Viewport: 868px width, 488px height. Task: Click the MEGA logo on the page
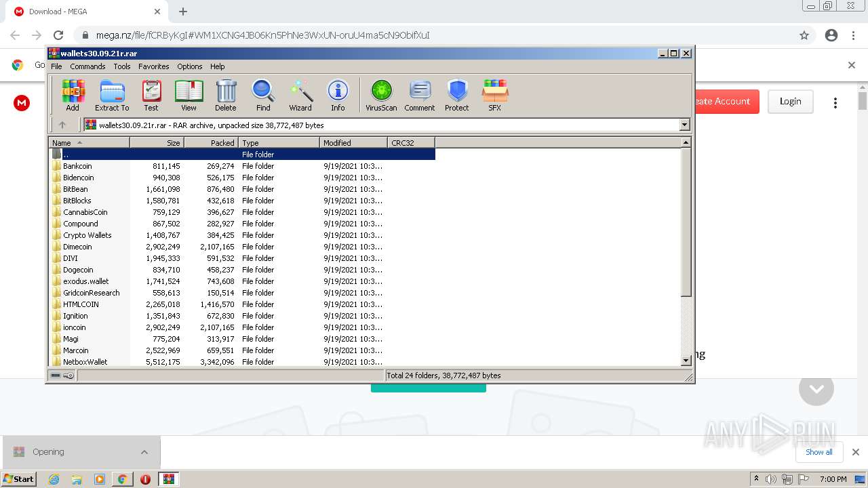point(22,103)
